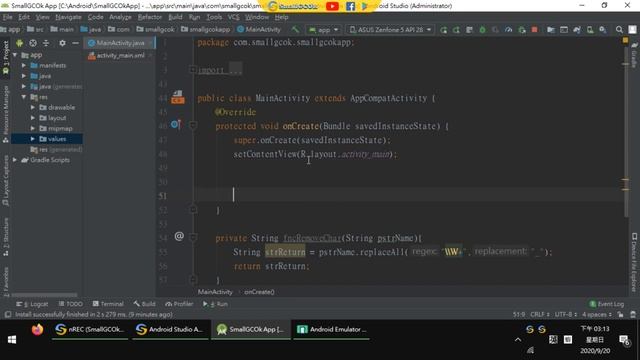Open the Logcat tool window
Screen dimensions: 640x360
[x=32, y=304]
